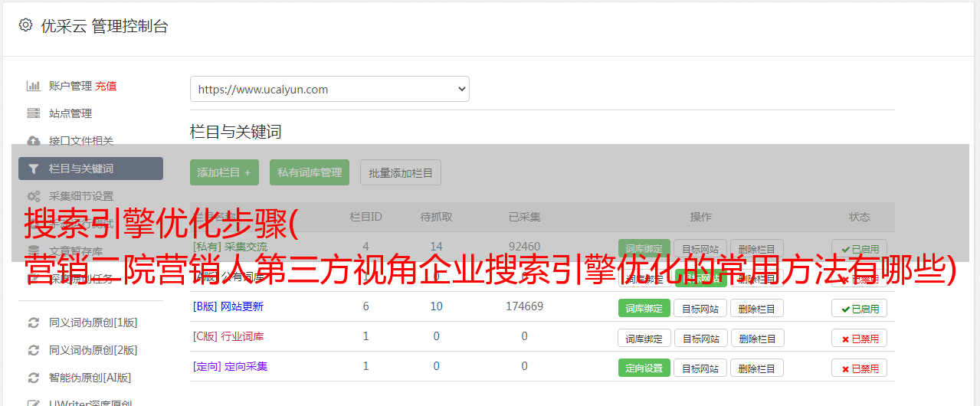Click the 批量添加栏目 button
Image resolution: width=980 pixels, height=406 pixels.
coord(401,172)
